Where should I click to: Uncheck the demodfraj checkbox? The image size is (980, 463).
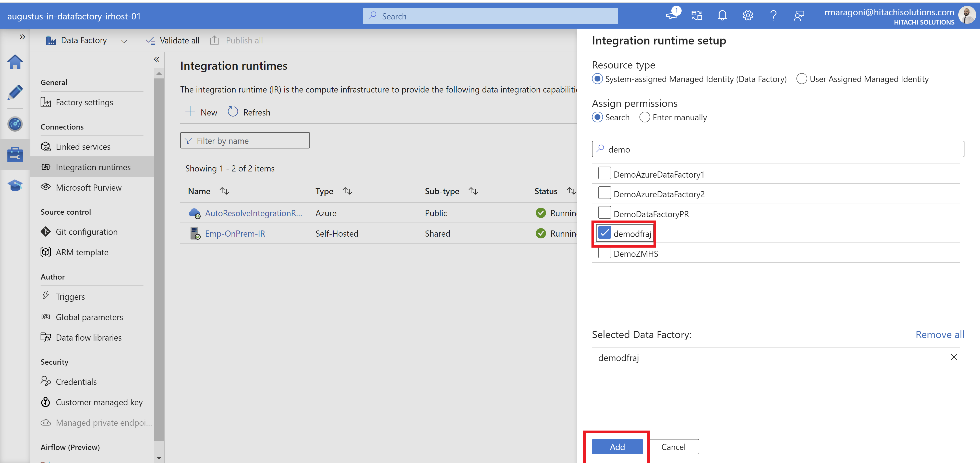click(x=604, y=233)
